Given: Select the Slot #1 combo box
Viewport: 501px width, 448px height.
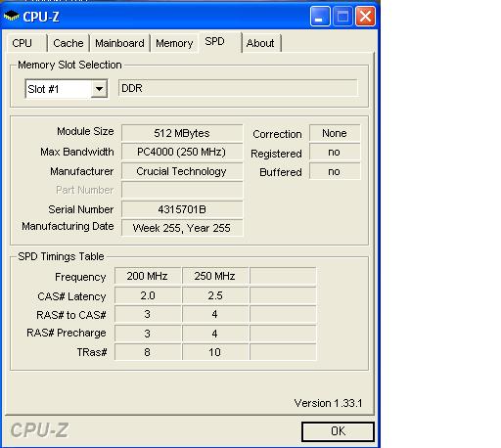Looking at the screenshot, I should coord(67,89).
